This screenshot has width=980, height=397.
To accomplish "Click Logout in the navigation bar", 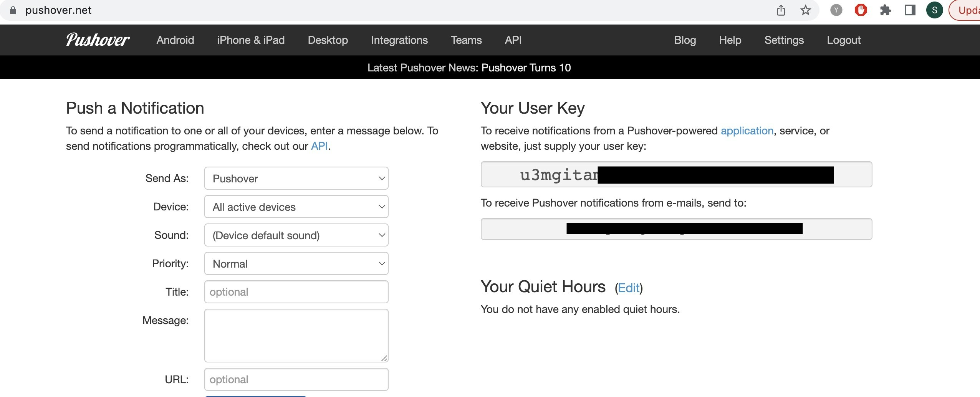I will [844, 40].
